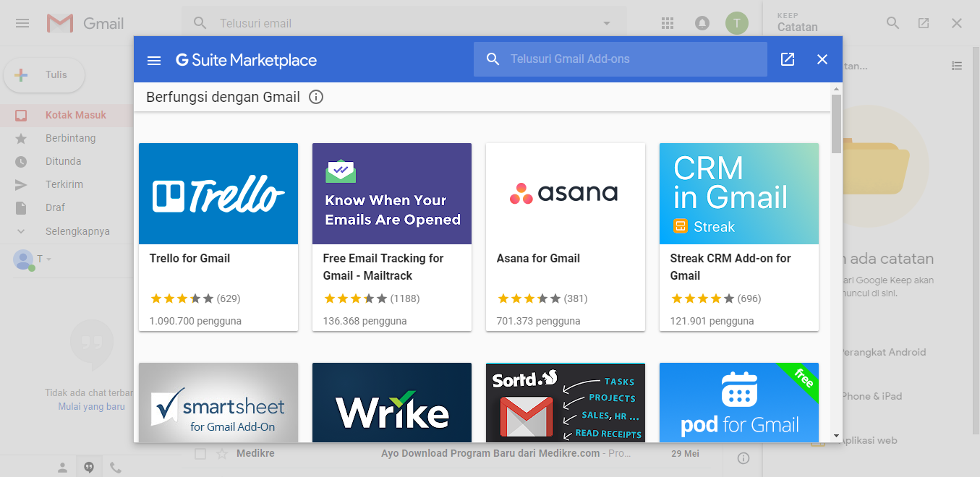Show info about Berfungsi dengan Gmail
Viewport: 980px width, 477px height.
point(316,97)
